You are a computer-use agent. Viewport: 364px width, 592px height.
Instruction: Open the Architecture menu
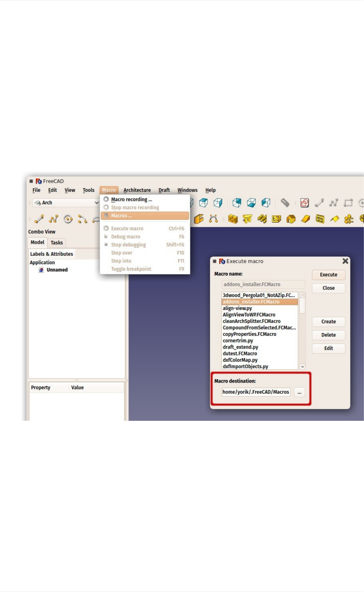tap(137, 190)
